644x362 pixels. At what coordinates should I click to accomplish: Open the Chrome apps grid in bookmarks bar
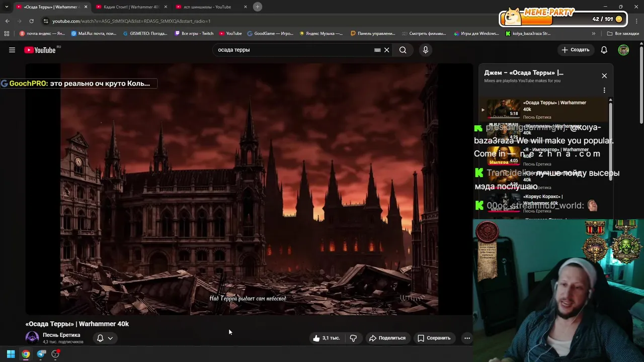[7, 34]
